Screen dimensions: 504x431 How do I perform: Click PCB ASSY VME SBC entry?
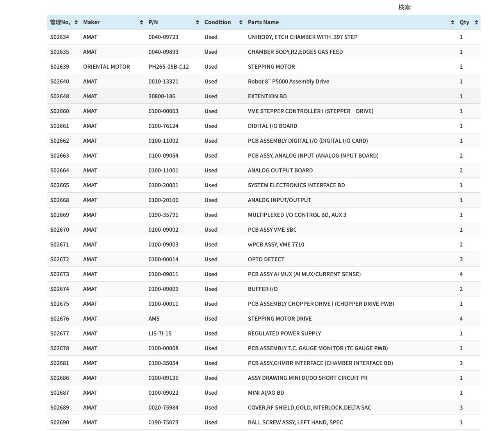(x=272, y=230)
